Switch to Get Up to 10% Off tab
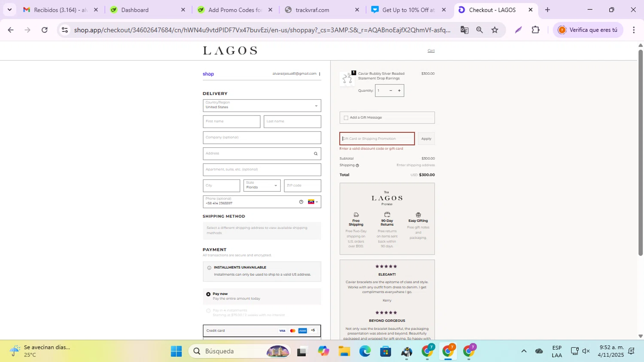The width and height of the screenshot is (644, 362). [x=409, y=9]
